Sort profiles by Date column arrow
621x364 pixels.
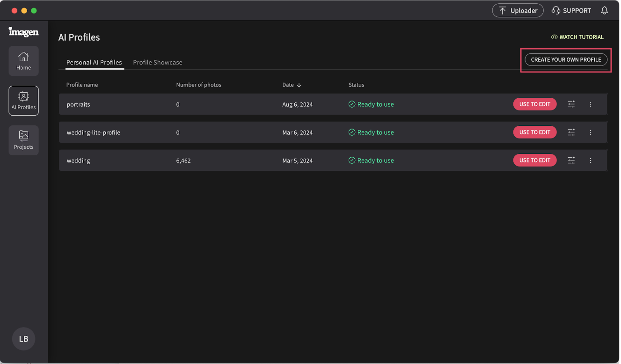pyautogui.click(x=299, y=85)
